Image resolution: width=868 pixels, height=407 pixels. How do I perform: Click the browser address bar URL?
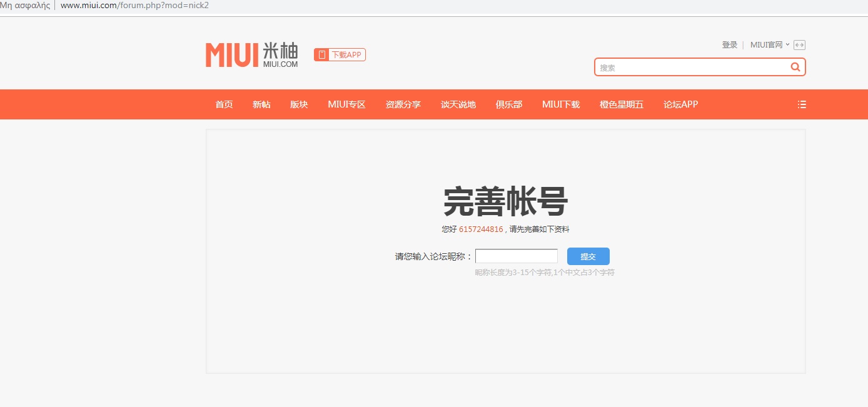tap(134, 6)
